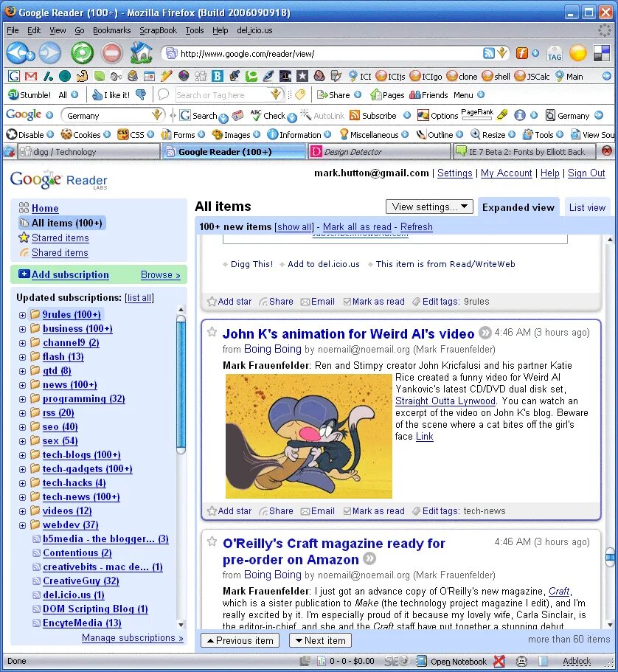
Task: Click the URL address bar field
Action: [330, 54]
